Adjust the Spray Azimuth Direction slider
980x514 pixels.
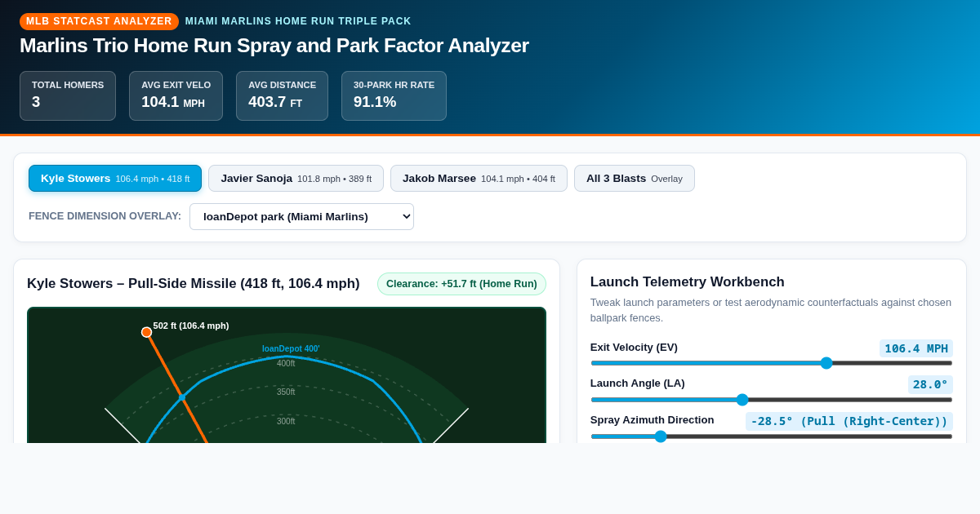pyautogui.click(x=771, y=436)
